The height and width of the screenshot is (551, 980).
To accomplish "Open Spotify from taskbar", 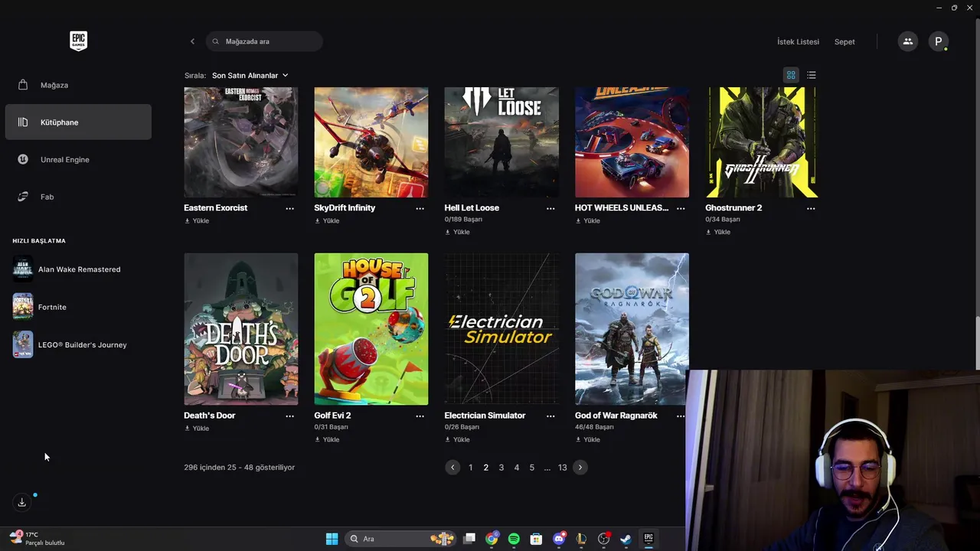I will coord(514,539).
